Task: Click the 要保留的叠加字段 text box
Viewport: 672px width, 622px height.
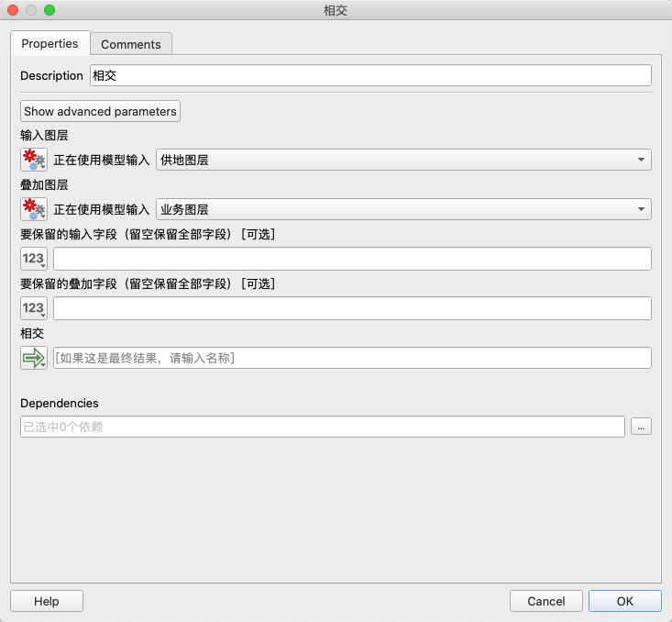Action: point(352,308)
